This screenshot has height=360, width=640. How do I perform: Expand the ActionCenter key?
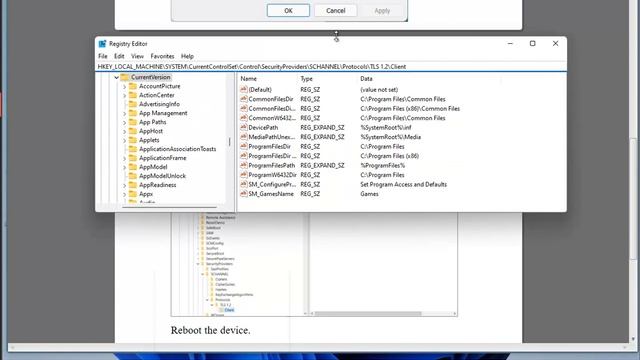(x=124, y=96)
